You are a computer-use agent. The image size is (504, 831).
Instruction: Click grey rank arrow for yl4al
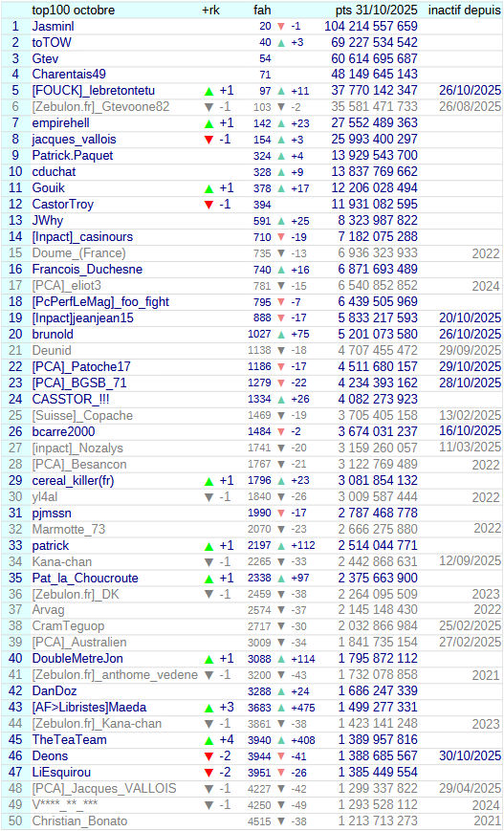208,497
